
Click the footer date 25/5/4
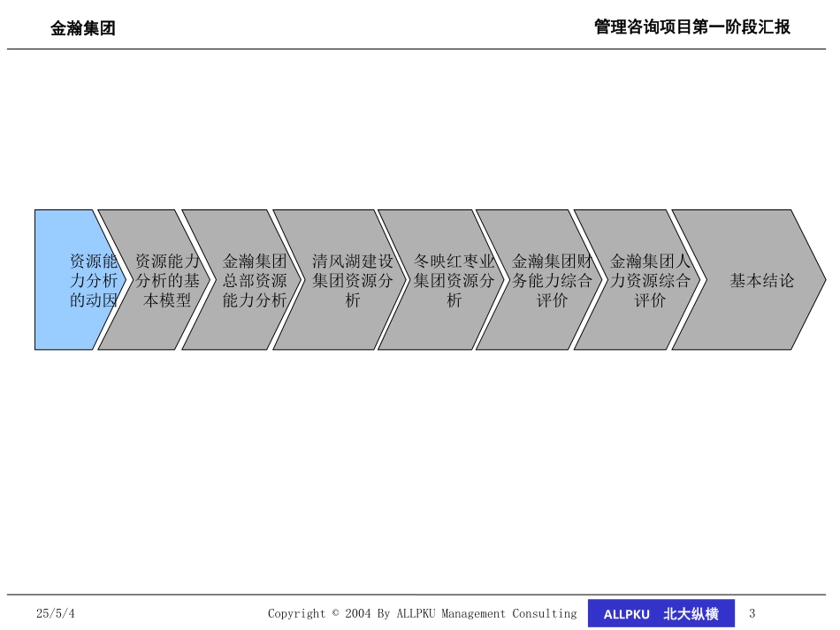[56, 613]
